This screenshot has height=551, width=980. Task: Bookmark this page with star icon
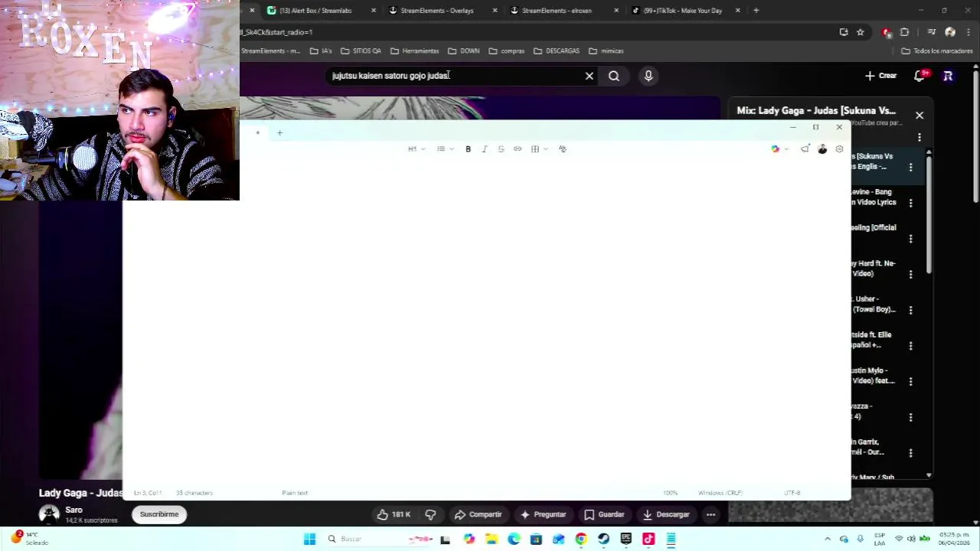coord(861,32)
